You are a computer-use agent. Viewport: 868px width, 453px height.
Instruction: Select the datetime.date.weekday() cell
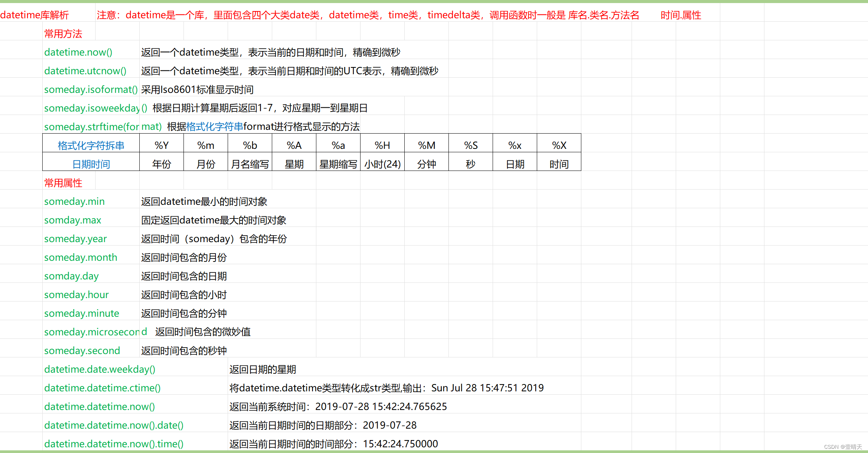(x=100, y=369)
